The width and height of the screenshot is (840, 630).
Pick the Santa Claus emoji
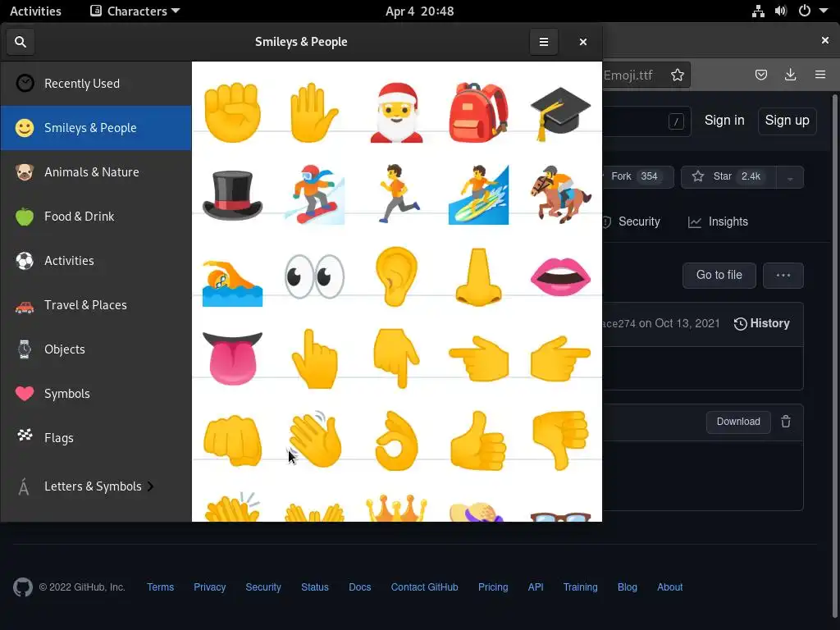point(396,112)
